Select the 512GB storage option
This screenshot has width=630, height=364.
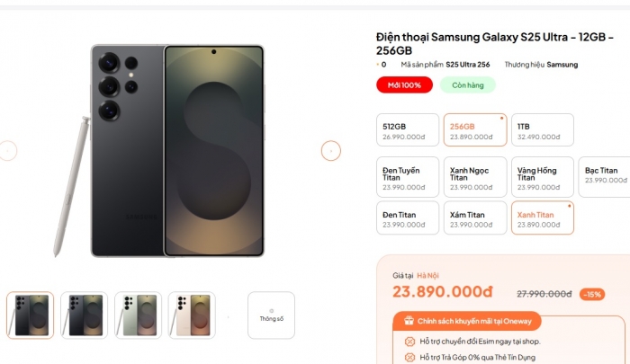(x=407, y=130)
